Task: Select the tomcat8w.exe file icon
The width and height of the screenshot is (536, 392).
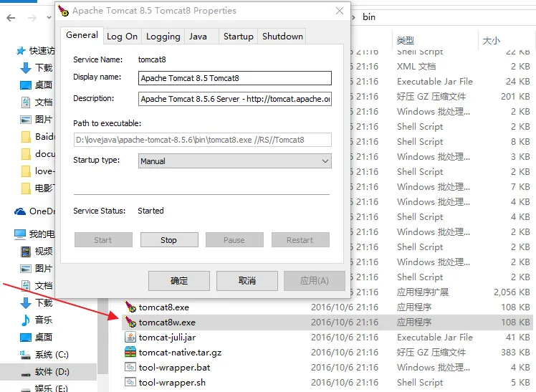Action: click(x=130, y=322)
